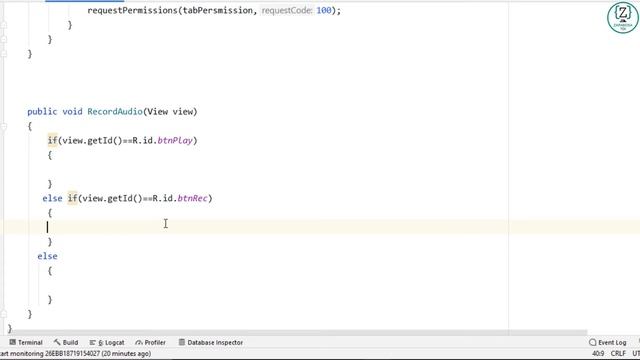Click the CRLF line separator selector
The height and width of the screenshot is (360, 640).
[618, 353]
